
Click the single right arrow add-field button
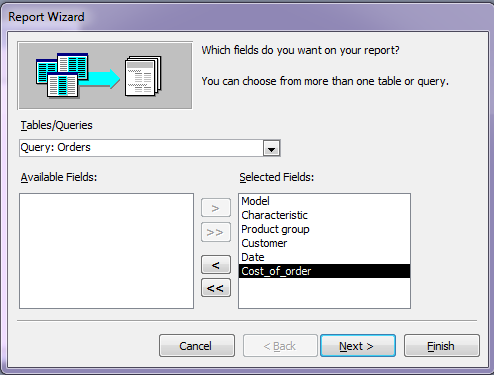[x=216, y=208]
